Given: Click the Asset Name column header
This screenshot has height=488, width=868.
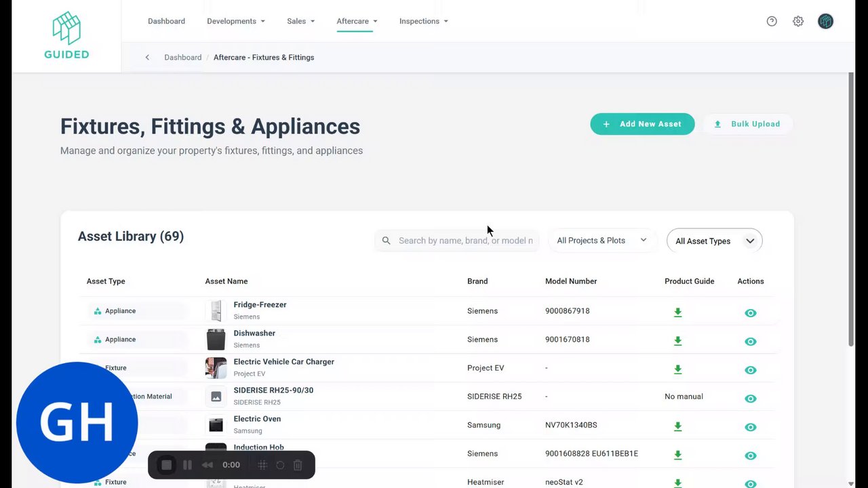Looking at the screenshot, I should pos(226,281).
